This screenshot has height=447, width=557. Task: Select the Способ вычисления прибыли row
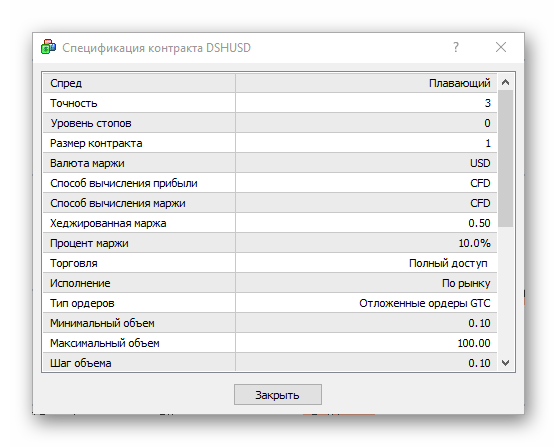270,183
